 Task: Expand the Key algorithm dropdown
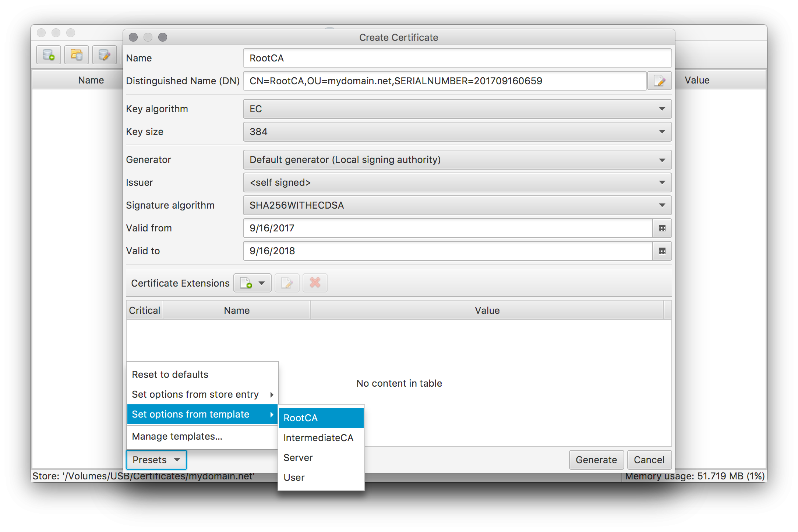pos(458,109)
